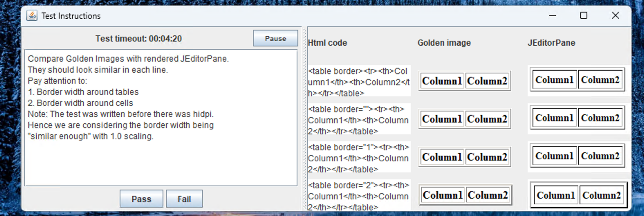Click the Test timeout label
This screenshot has width=644, height=216.
tap(139, 39)
